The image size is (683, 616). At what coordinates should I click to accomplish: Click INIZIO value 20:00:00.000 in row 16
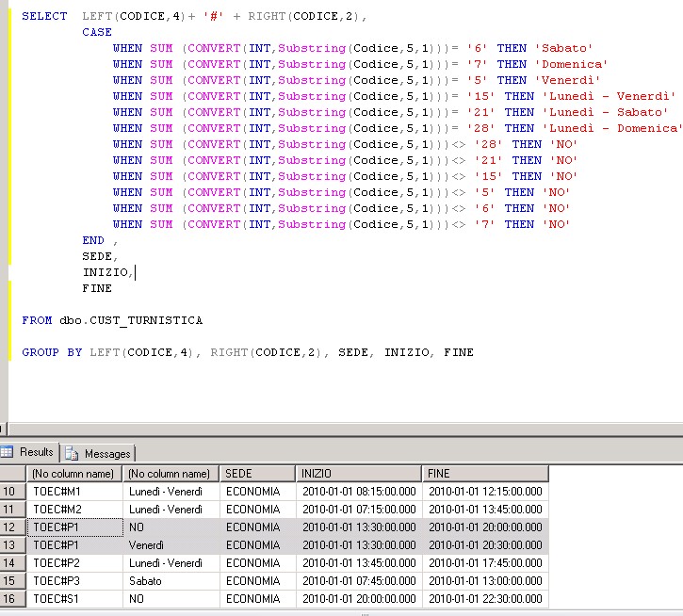(359, 598)
